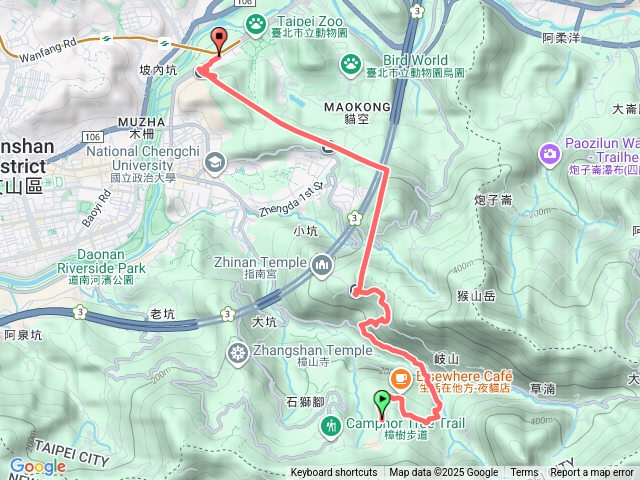Viewport: 640px width, 480px height.
Task: Click Report a map error link
Action: [591, 473]
